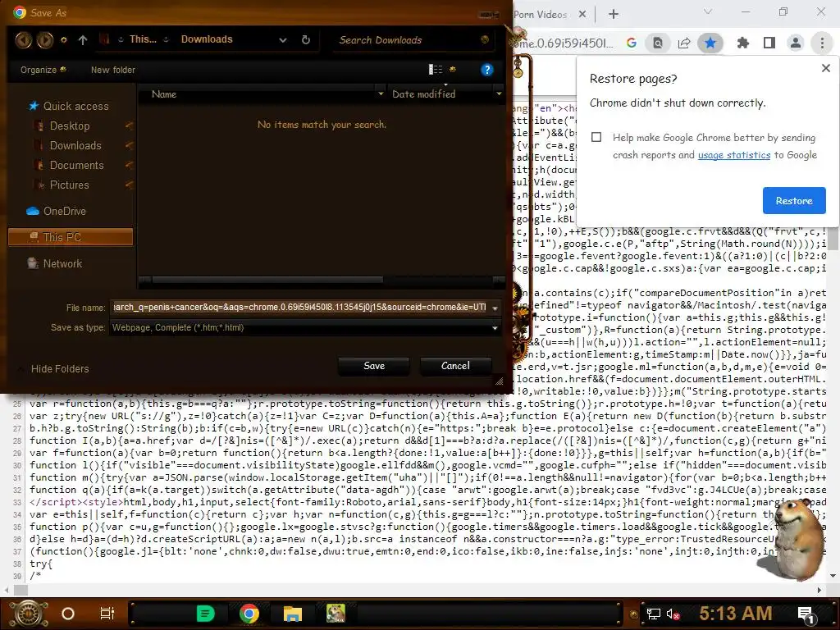Open Chrome three-dot menu

pos(822,43)
